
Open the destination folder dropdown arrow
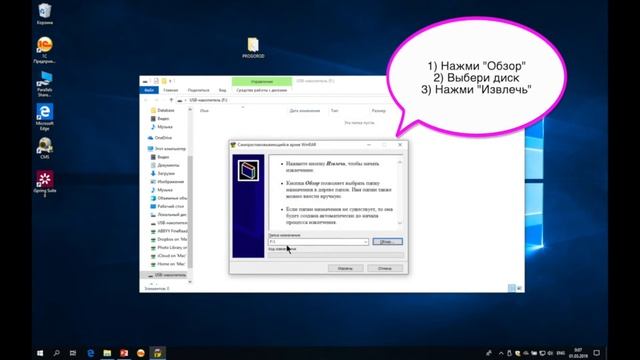(x=365, y=242)
